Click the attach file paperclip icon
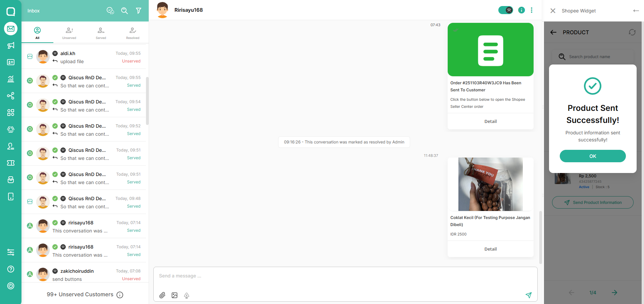644x304 pixels. pos(162,295)
